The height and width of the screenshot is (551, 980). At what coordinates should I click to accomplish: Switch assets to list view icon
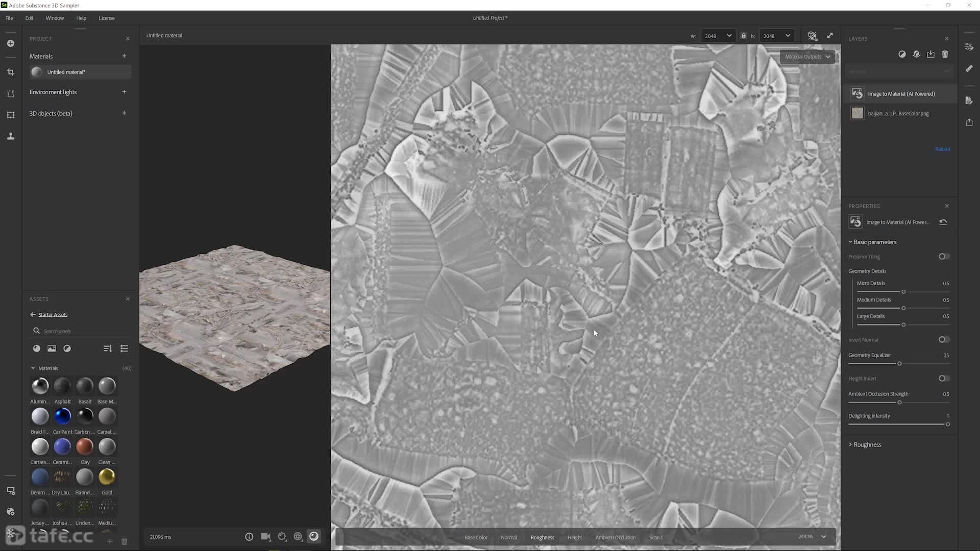tap(124, 348)
